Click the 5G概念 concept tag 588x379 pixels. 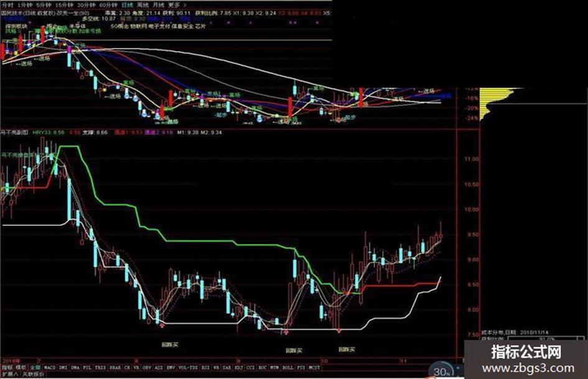(x=119, y=26)
